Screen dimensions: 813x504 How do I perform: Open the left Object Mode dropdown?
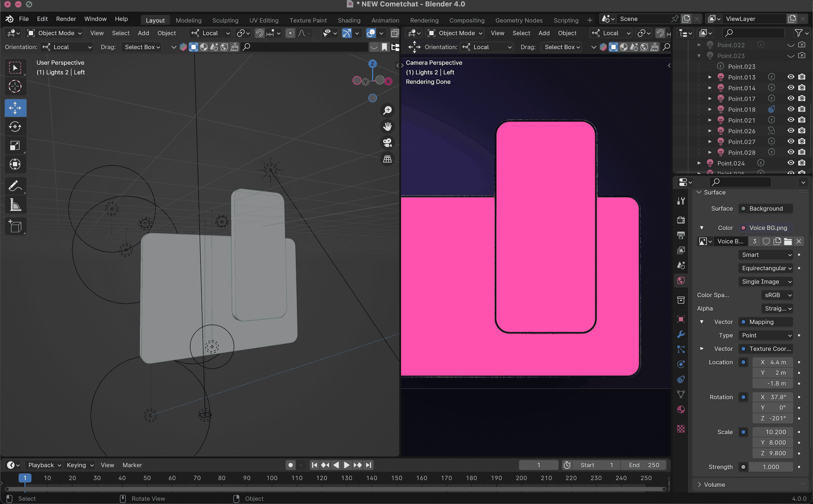[x=55, y=33]
